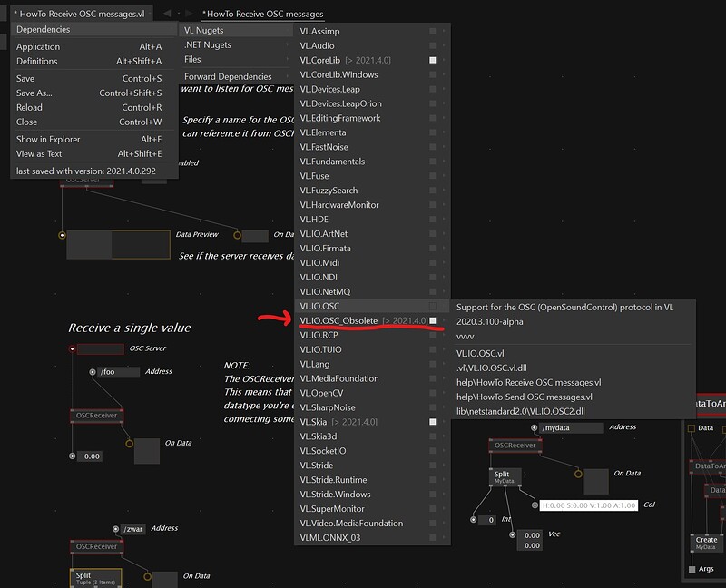Select VL.IO.ArtNet in the nuget list

click(x=372, y=234)
